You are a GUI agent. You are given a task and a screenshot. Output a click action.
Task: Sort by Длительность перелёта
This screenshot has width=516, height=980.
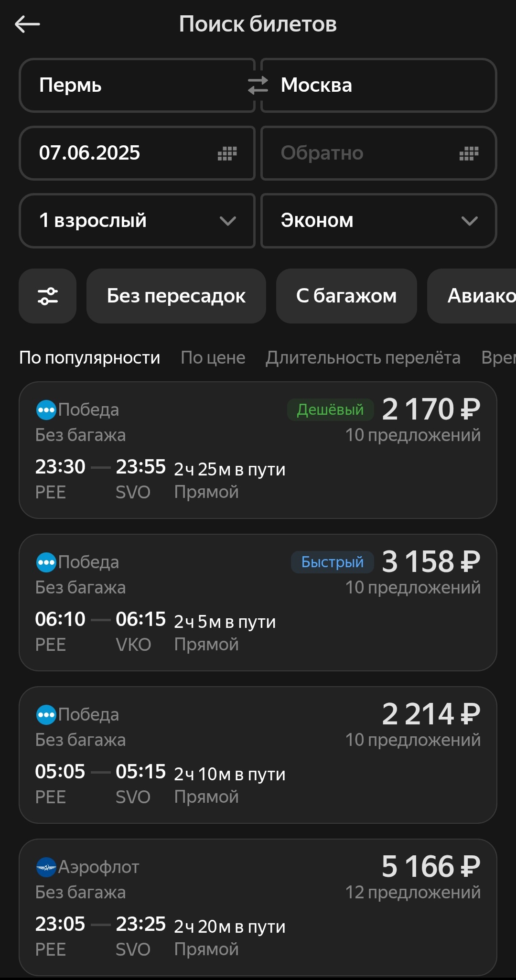(363, 357)
